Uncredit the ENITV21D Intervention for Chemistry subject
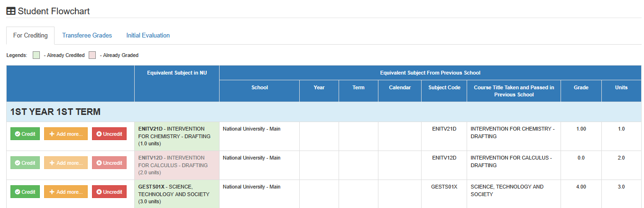The height and width of the screenshot is (208, 644). tap(109, 134)
